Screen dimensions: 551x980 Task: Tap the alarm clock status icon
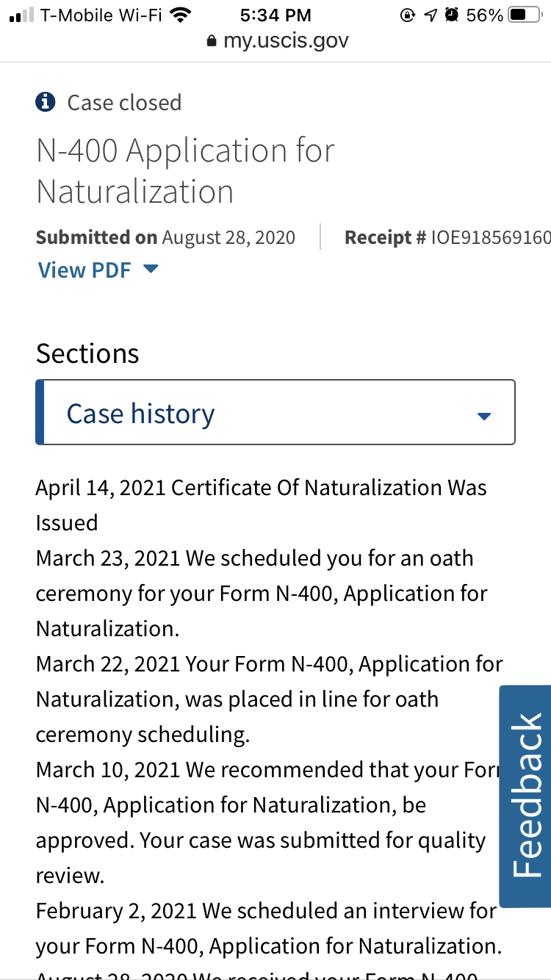(x=452, y=15)
